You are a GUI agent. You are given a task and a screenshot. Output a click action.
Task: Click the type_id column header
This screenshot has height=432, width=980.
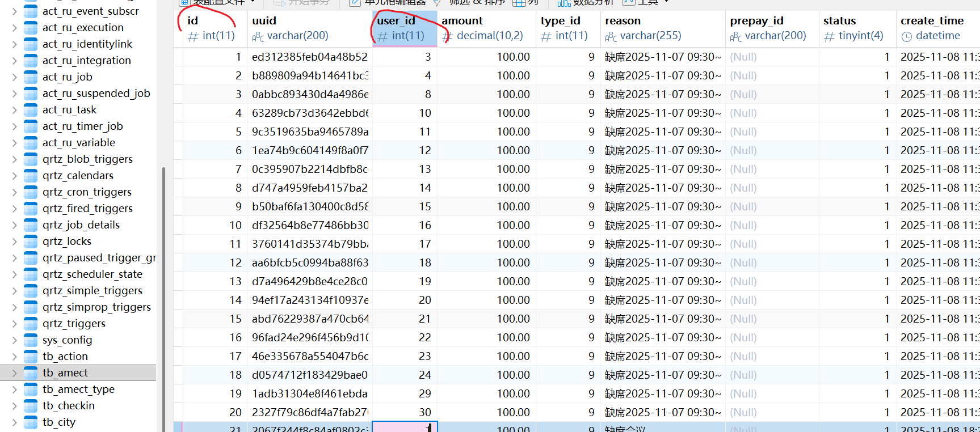pyautogui.click(x=568, y=28)
